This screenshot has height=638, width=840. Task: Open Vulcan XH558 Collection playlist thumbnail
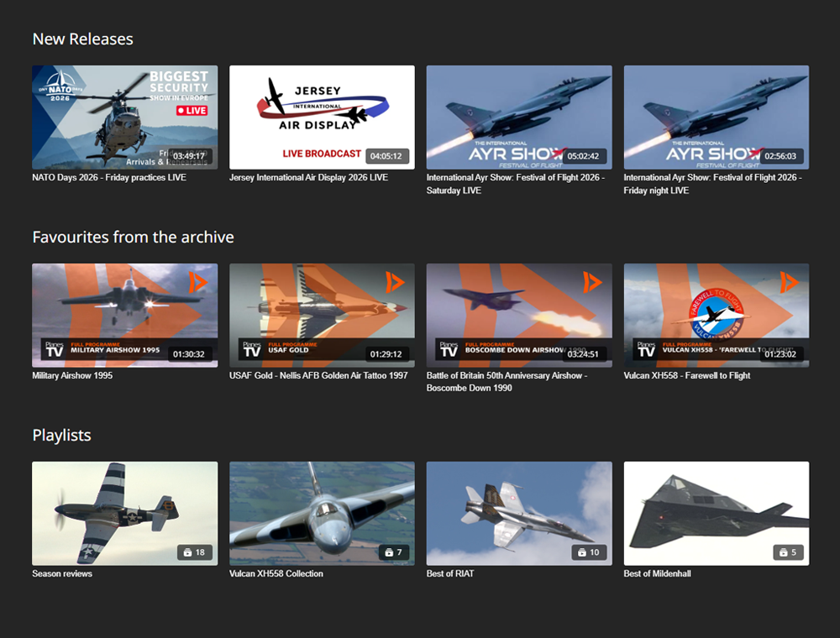(x=322, y=513)
